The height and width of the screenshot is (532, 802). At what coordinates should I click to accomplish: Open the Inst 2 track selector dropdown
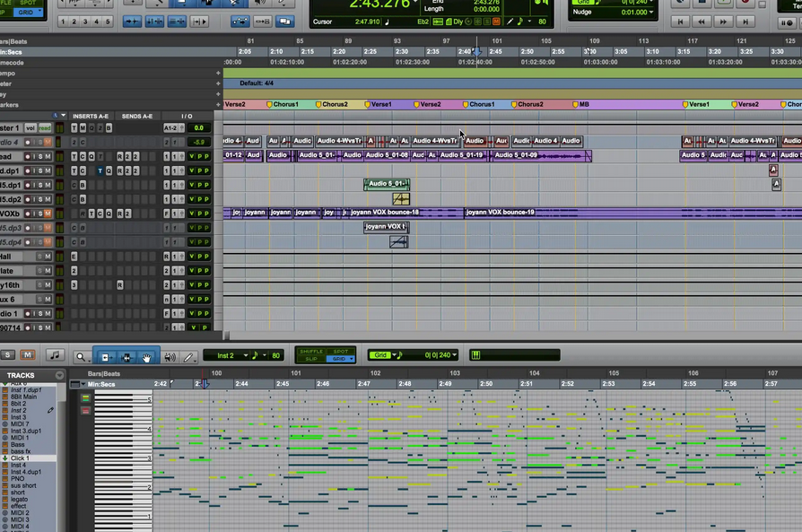246,355
